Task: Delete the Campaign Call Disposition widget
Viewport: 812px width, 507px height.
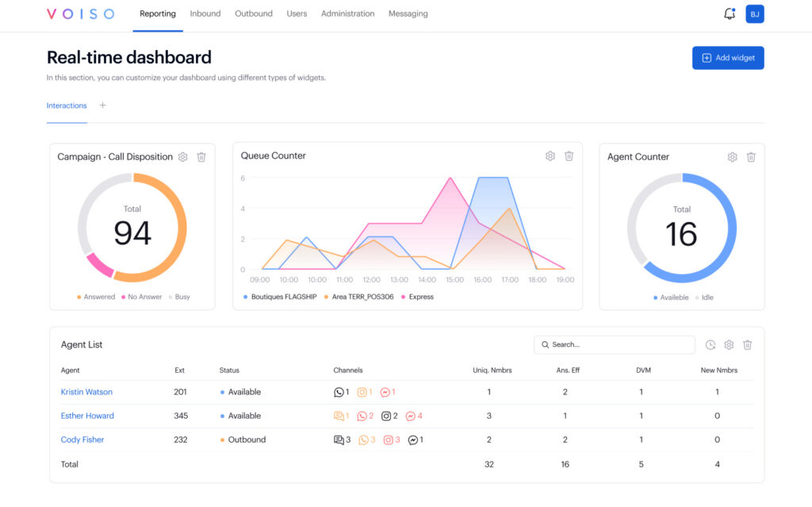Action: pyautogui.click(x=201, y=157)
